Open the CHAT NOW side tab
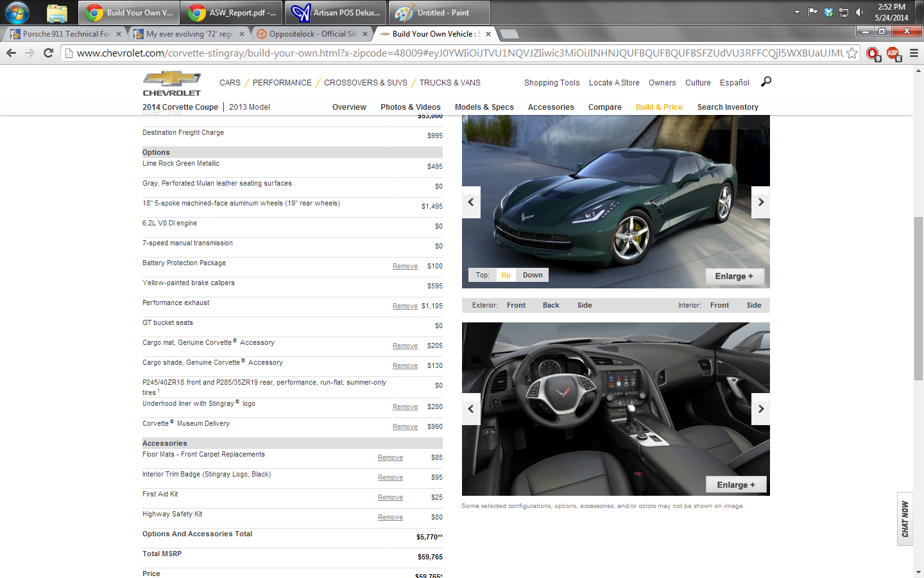Screen dimensions: 924x578 pos(905,519)
